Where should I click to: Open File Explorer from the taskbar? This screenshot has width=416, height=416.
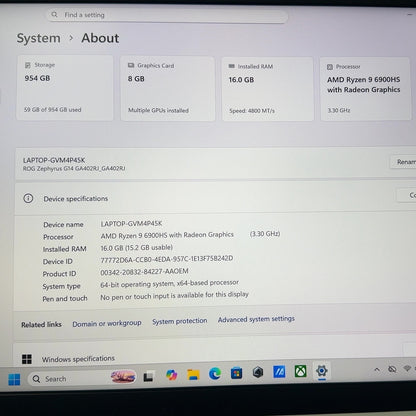coord(193,375)
